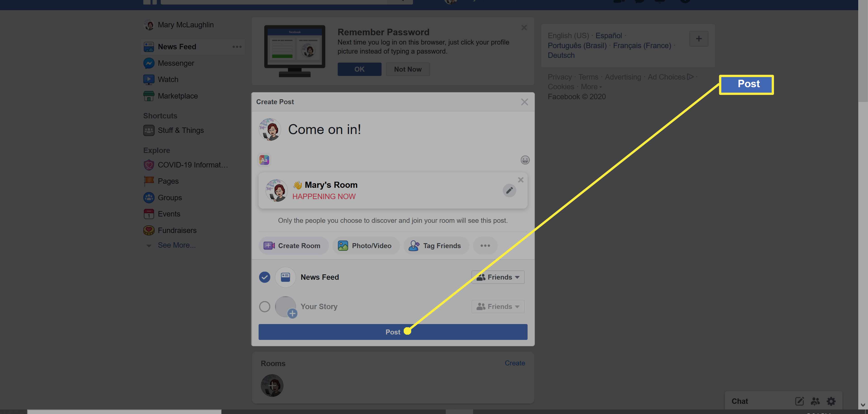Click Photo/Video button
The height and width of the screenshot is (414, 868).
point(366,246)
